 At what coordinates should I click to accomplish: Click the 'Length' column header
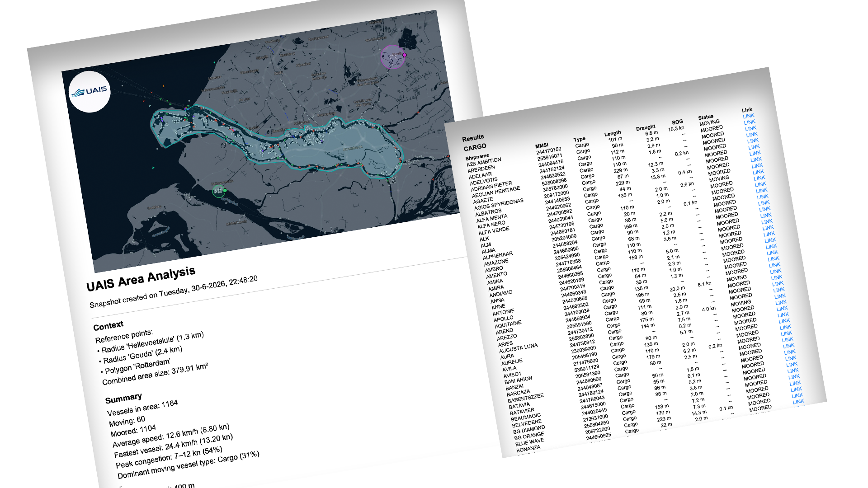[613, 134]
